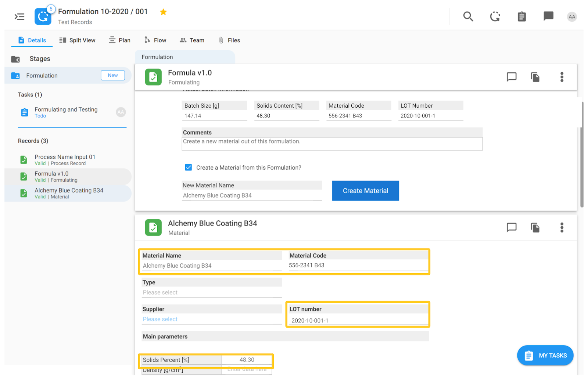Click the Solids Content value field

(287, 116)
